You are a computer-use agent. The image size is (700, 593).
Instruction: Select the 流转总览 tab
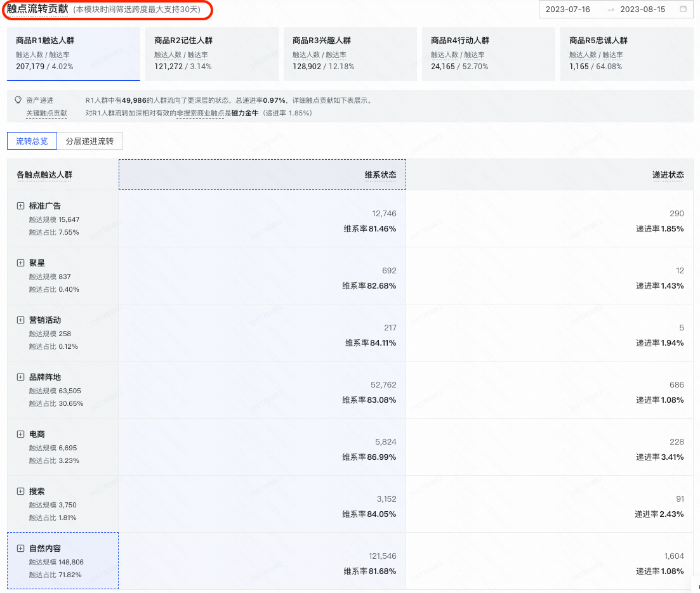coord(32,141)
